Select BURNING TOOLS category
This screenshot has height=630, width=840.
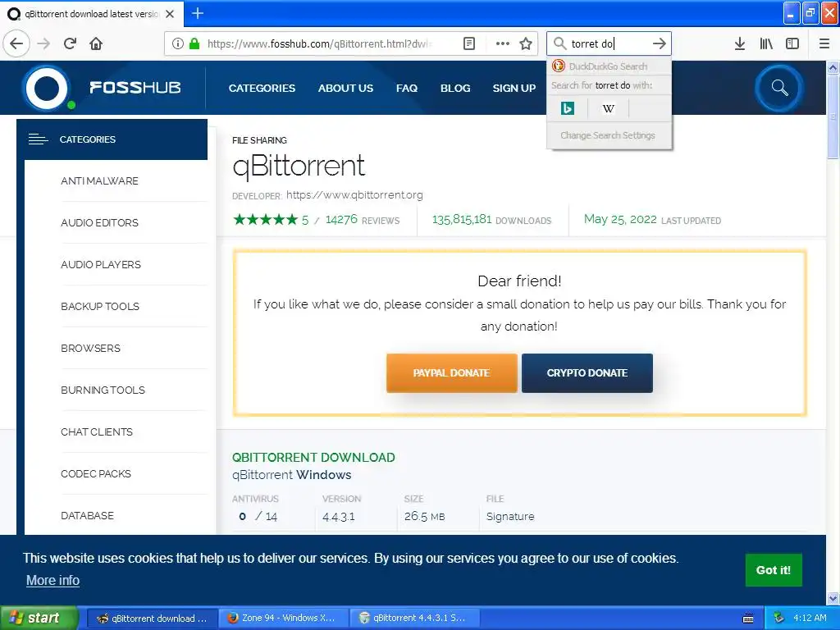point(103,390)
